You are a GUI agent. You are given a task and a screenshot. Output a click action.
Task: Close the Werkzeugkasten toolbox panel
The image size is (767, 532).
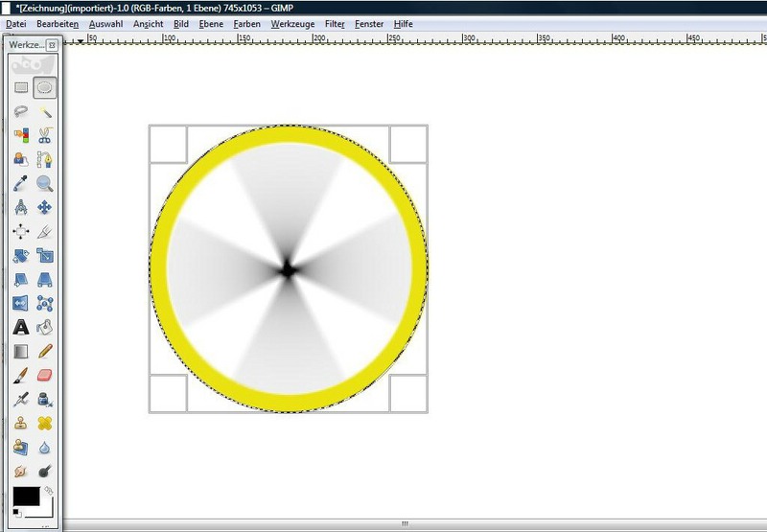(52, 45)
